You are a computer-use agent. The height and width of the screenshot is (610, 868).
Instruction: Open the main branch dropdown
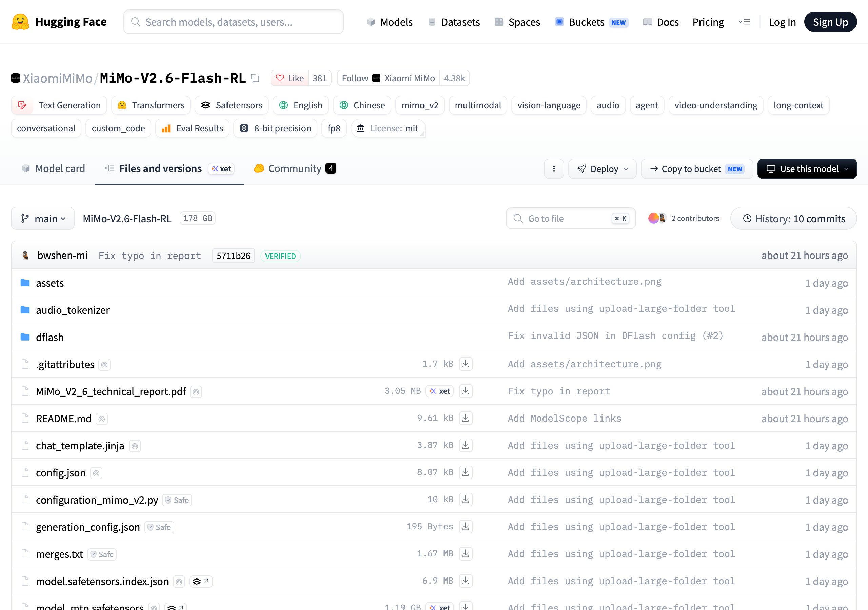(43, 219)
